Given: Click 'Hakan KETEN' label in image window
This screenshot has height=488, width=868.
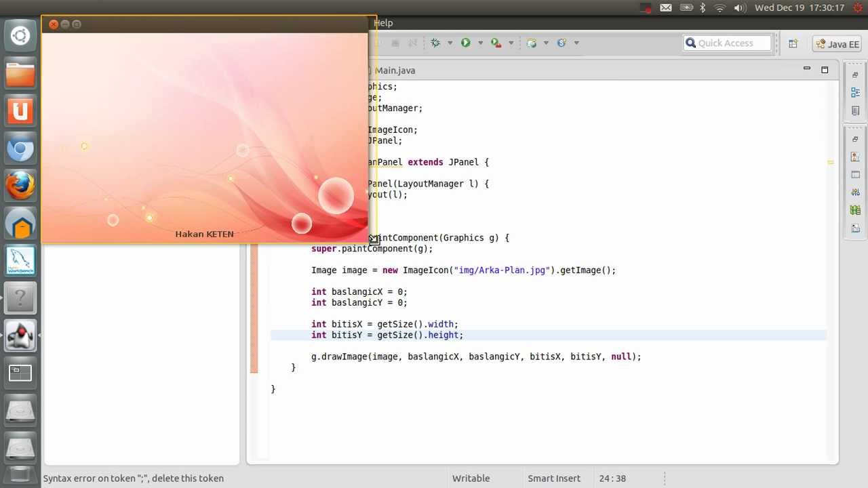Looking at the screenshot, I should [x=204, y=234].
